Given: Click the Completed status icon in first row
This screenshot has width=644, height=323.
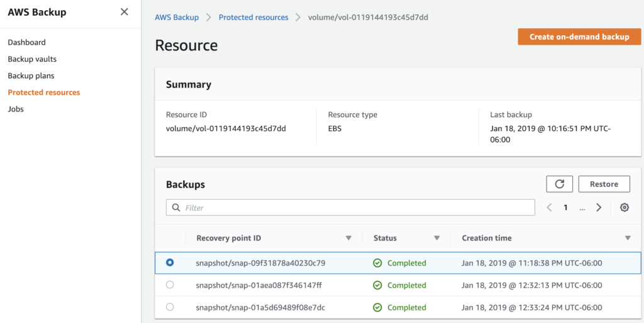Looking at the screenshot, I should click(377, 263).
